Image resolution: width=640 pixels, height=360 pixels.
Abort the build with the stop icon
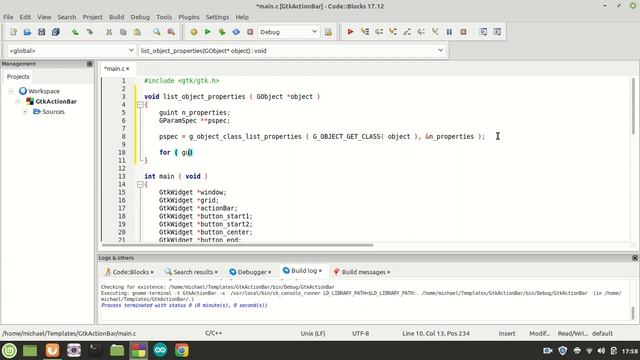(250, 32)
